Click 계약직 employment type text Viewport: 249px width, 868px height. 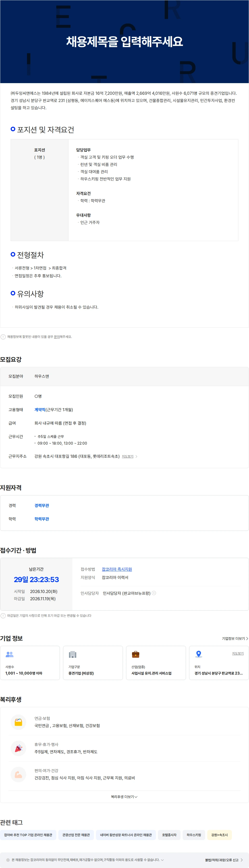tap(40, 410)
